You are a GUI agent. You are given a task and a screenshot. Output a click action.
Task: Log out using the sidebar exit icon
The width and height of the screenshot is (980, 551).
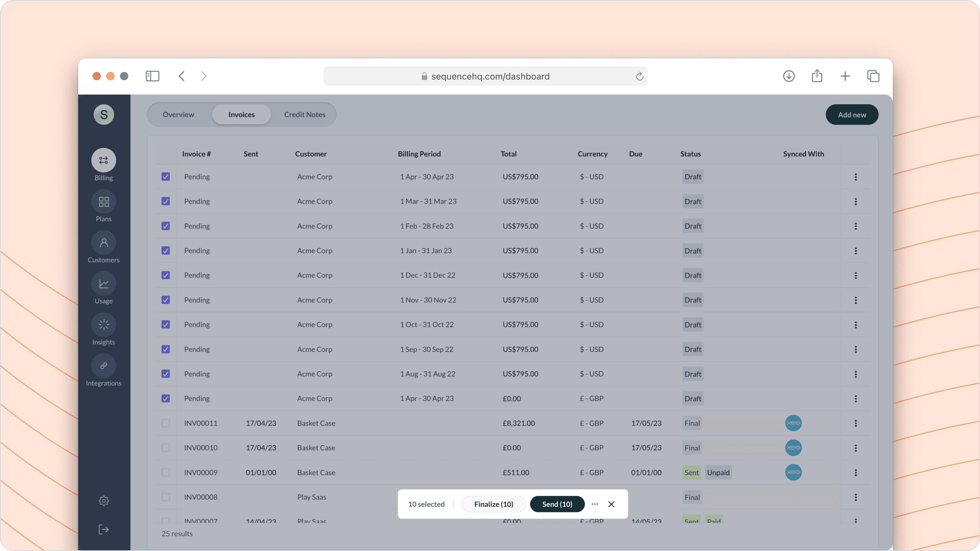104,529
